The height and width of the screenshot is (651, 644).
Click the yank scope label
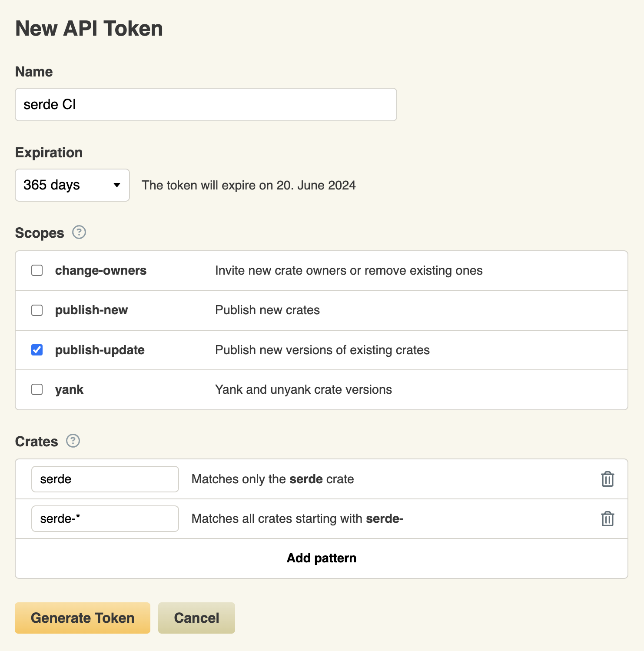69,389
